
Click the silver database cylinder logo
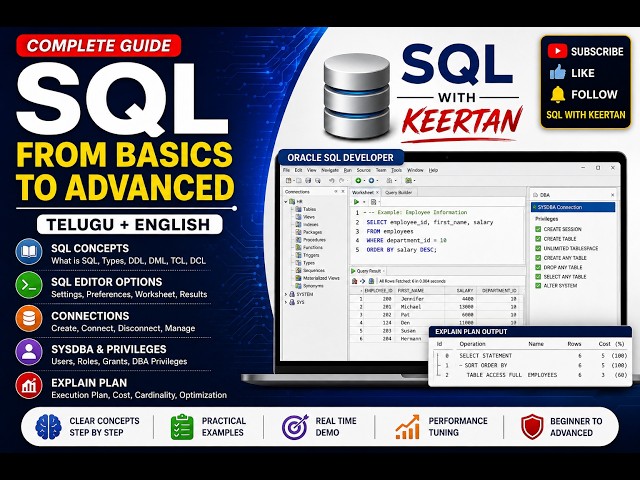358,96
